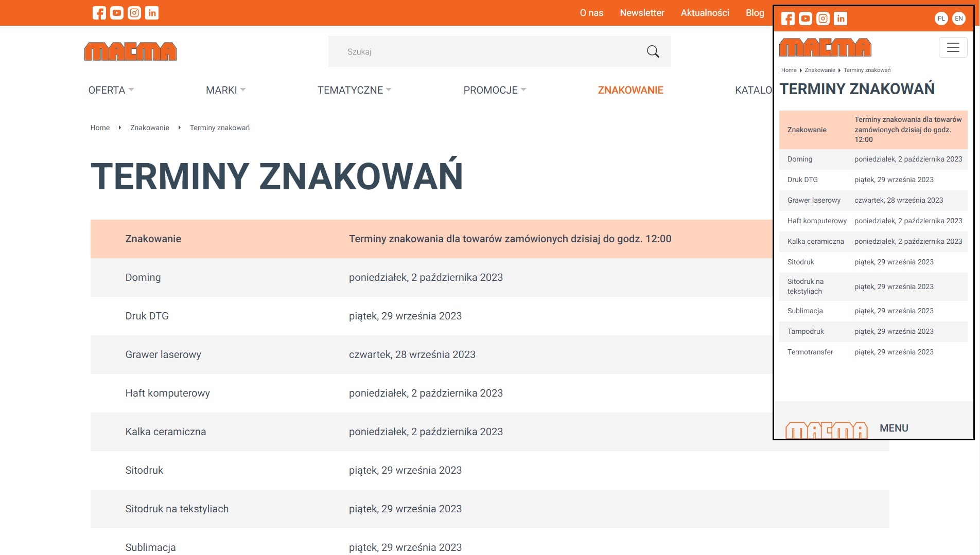The width and height of the screenshot is (980, 555).
Task: Open the Facebook icon in desktop header
Action: click(x=99, y=13)
